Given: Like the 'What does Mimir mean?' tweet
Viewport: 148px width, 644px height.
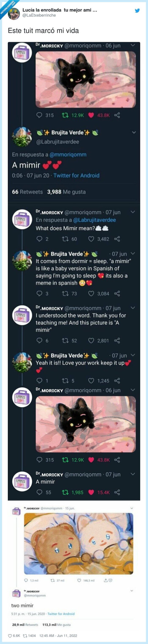Looking at the screenshot, I should 91,239.
